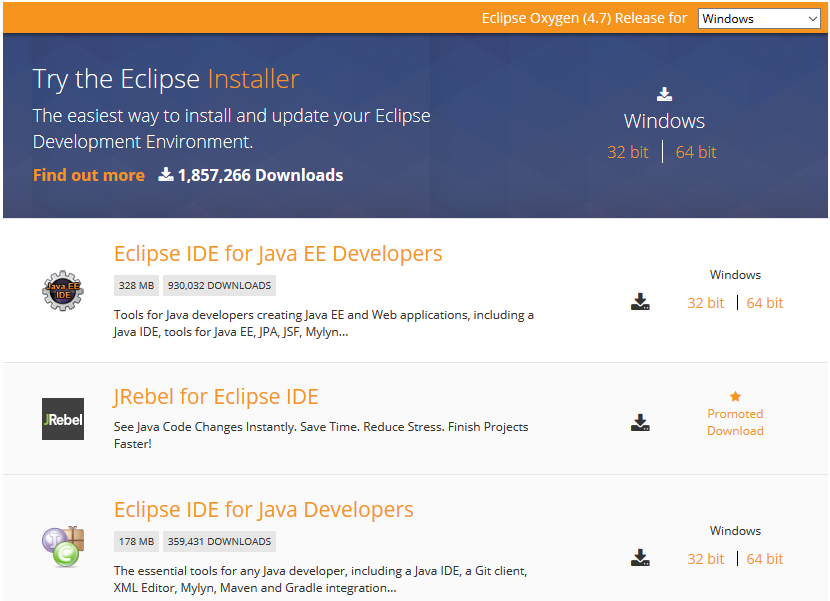Download 64 bit Java Developers package

pyautogui.click(x=764, y=559)
